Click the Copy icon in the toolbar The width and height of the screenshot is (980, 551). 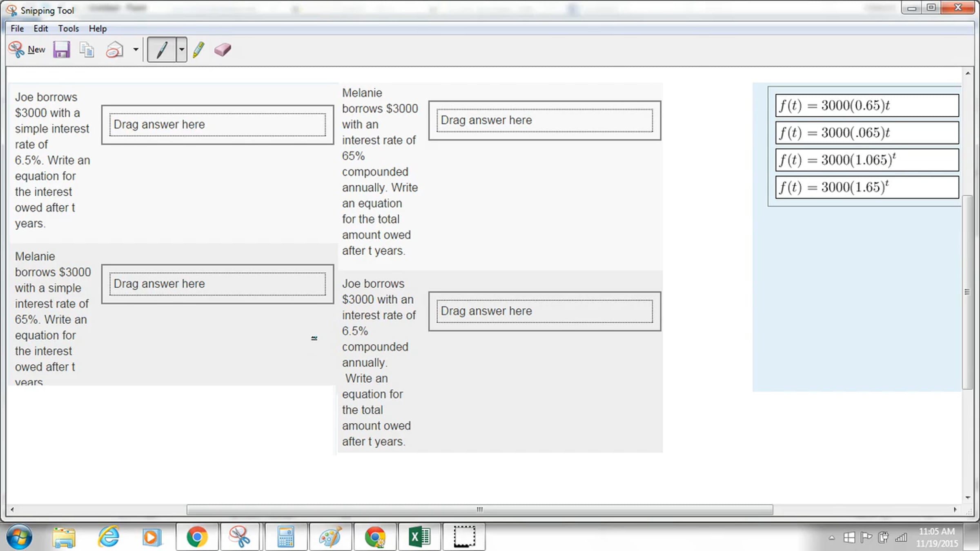click(87, 49)
